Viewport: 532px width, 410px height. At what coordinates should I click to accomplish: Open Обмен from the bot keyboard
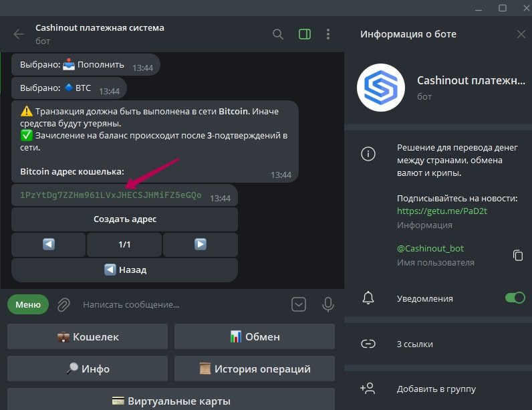tap(255, 336)
